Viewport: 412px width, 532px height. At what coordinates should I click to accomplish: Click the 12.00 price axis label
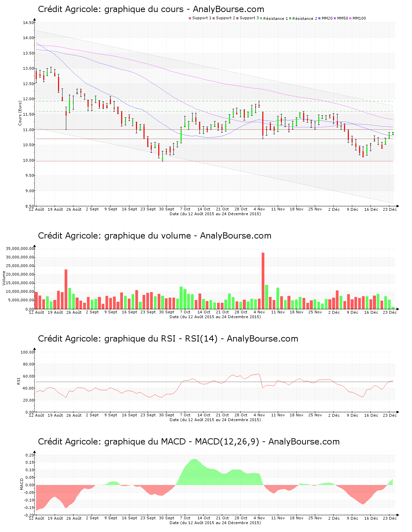coord(28,99)
